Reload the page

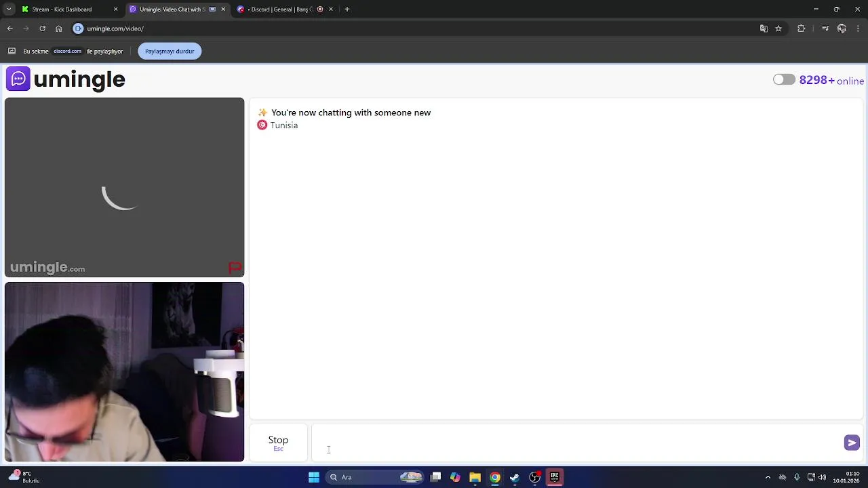pos(42,28)
